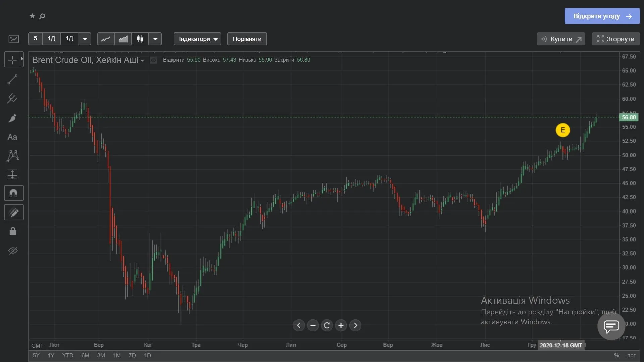Toggle percent scale with % button

click(x=616, y=355)
